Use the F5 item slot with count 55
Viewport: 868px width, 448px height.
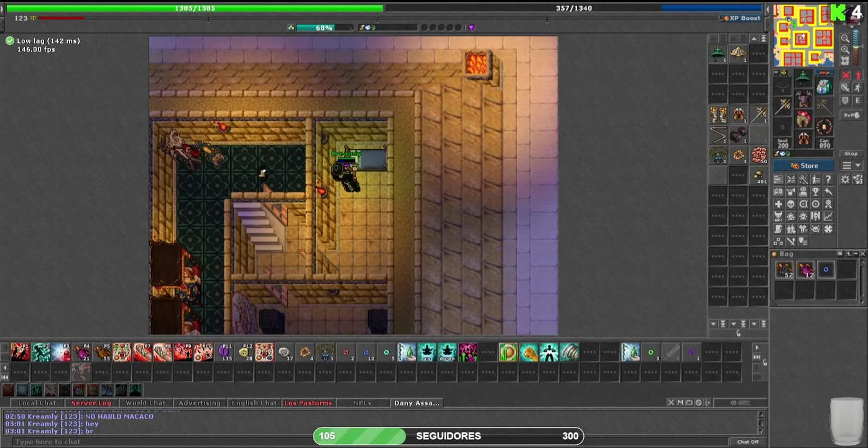[x=102, y=352]
